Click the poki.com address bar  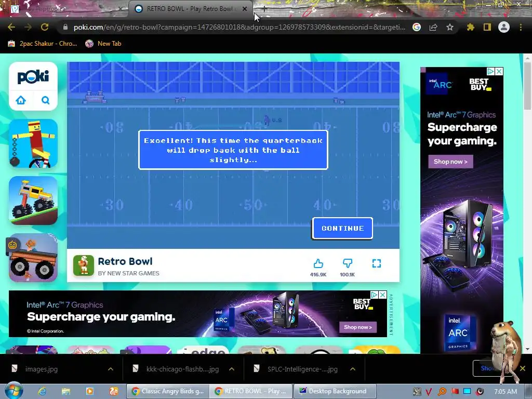[x=239, y=27]
